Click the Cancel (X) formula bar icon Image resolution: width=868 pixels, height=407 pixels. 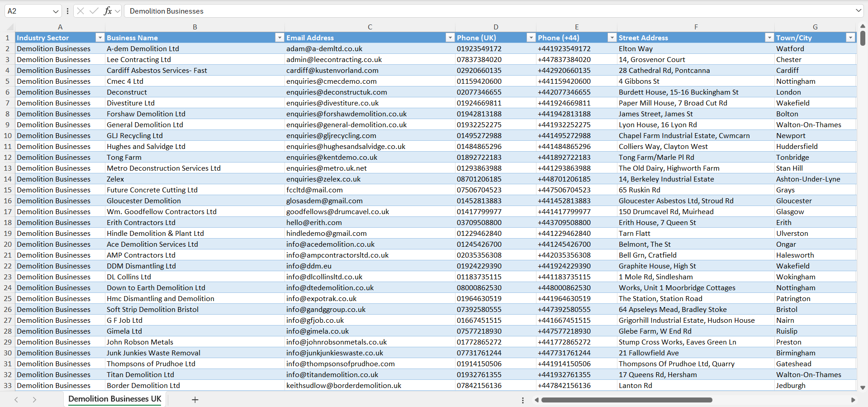click(x=81, y=11)
